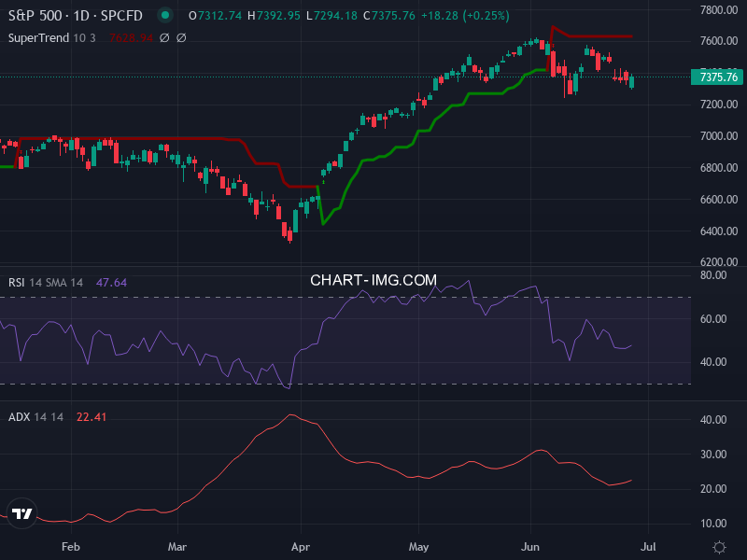The height and width of the screenshot is (560, 747).
Task: Click the green market status dot
Action: (165, 15)
